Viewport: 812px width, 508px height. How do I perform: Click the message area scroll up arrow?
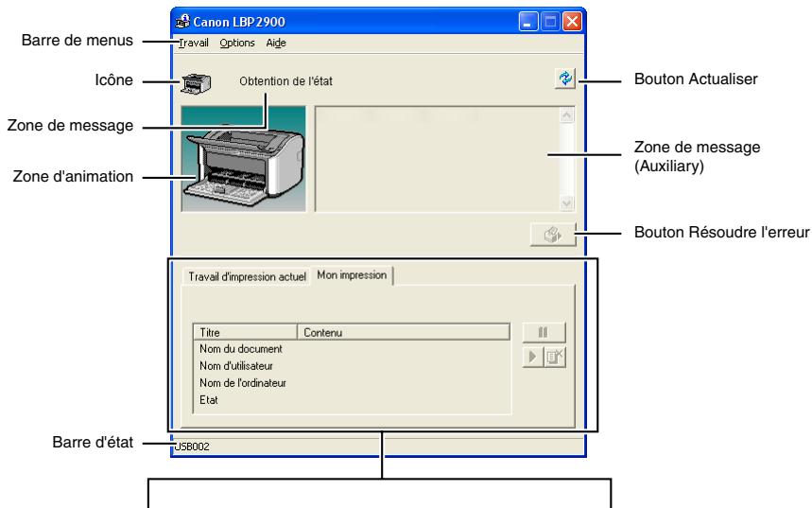[x=567, y=115]
